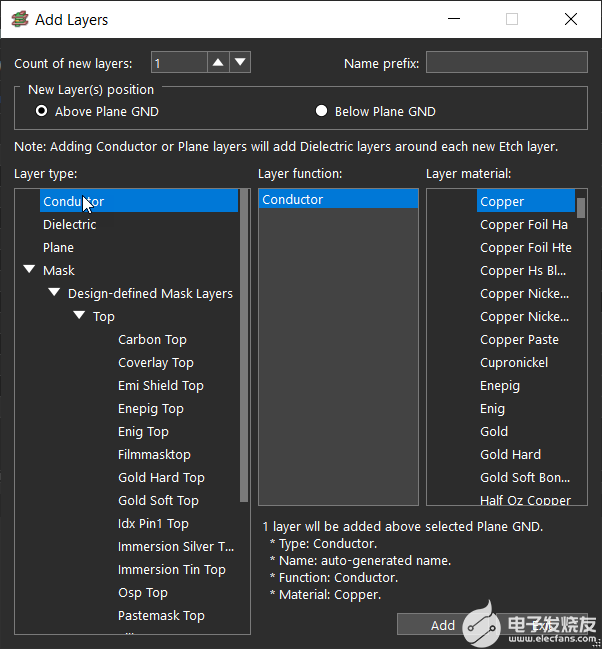This screenshot has width=602, height=649.
Task: Focus the Name prefix input field
Action: (x=507, y=62)
